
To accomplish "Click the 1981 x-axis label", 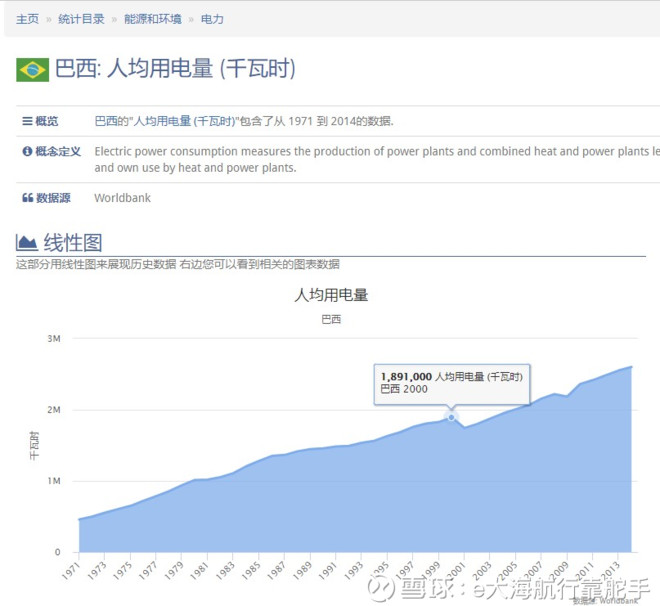I will click(x=200, y=571).
